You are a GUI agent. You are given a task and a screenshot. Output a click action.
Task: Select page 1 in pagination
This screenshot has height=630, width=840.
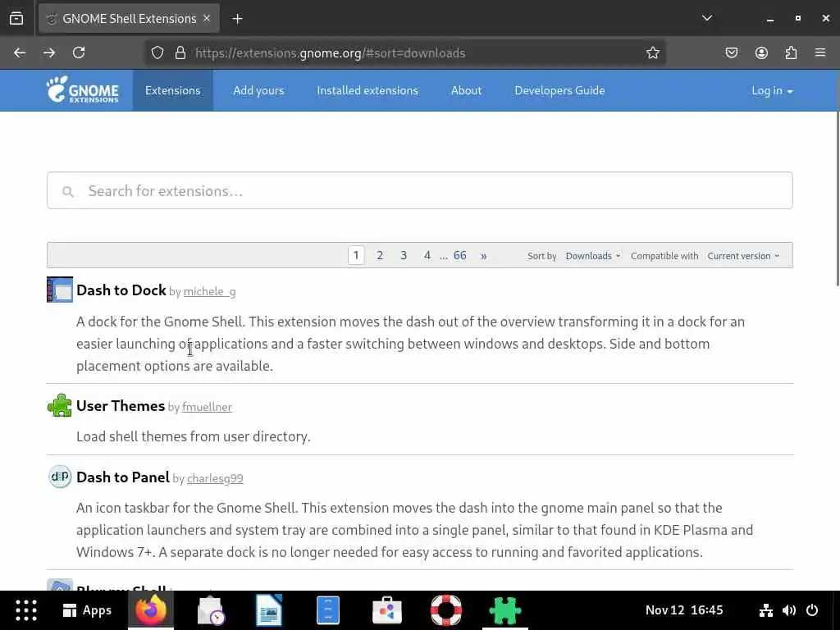click(356, 255)
